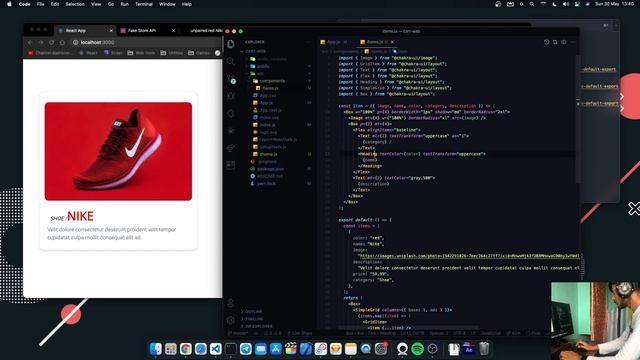Open App Store from the Dock

(276, 349)
